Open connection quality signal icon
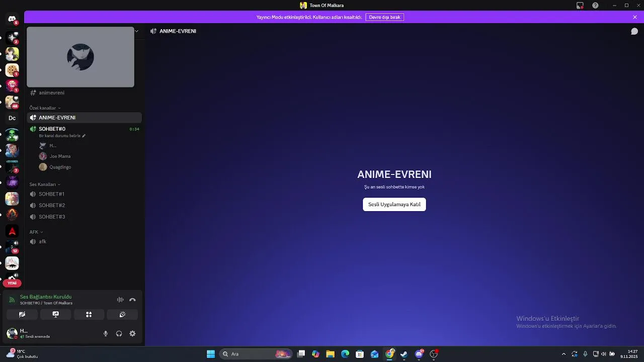Image resolution: width=644 pixels, height=362 pixels. pyautogui.click(x=12, y=300)
